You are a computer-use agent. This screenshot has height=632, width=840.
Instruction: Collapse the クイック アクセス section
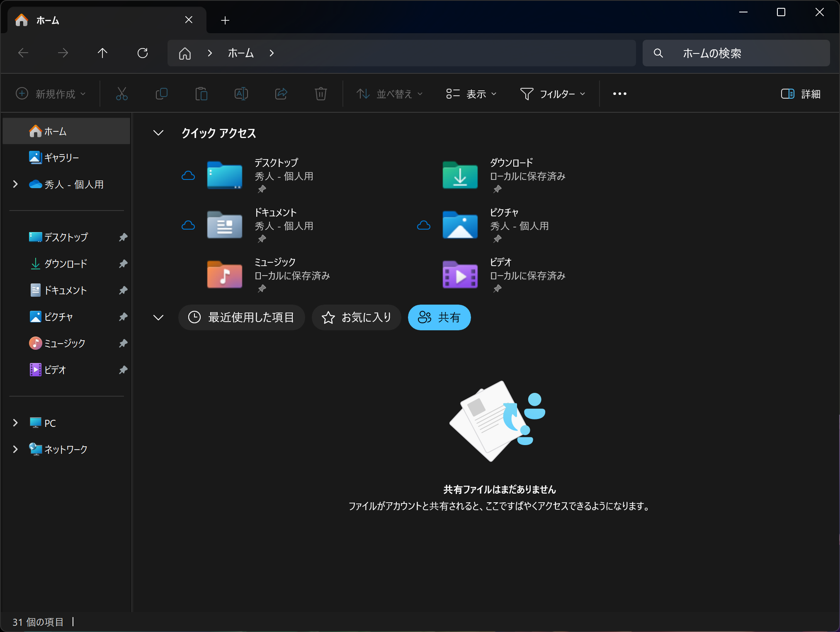(158, 133)
